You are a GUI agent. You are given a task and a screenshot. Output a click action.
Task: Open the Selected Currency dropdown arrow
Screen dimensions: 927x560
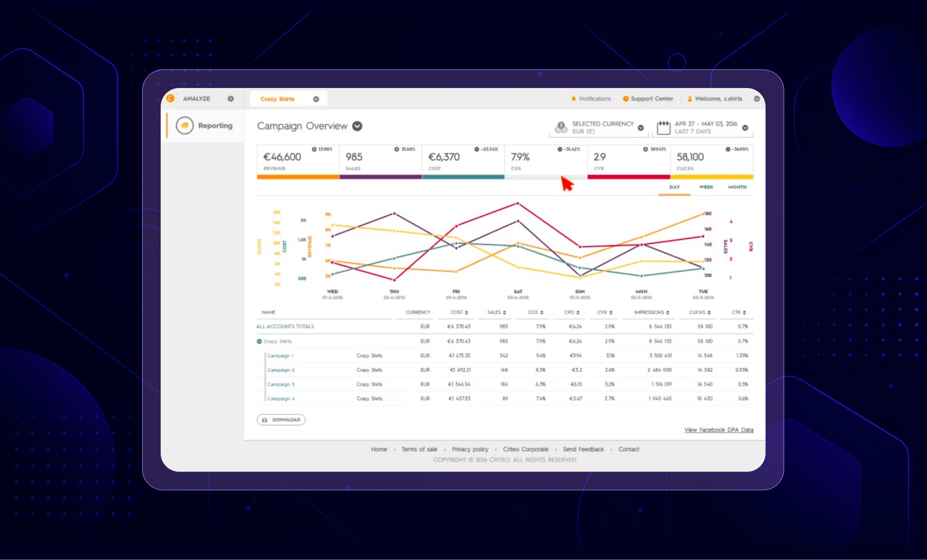(641, 128)
